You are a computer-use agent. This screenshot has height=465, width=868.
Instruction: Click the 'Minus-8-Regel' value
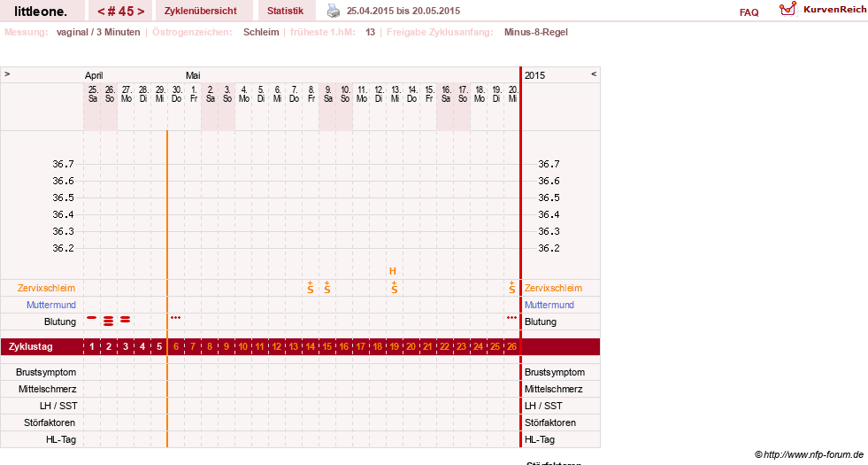(x=536, y=32)
